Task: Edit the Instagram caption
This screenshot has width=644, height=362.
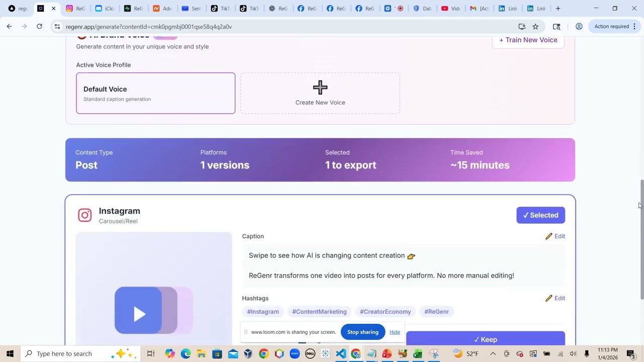Action: 555,236
